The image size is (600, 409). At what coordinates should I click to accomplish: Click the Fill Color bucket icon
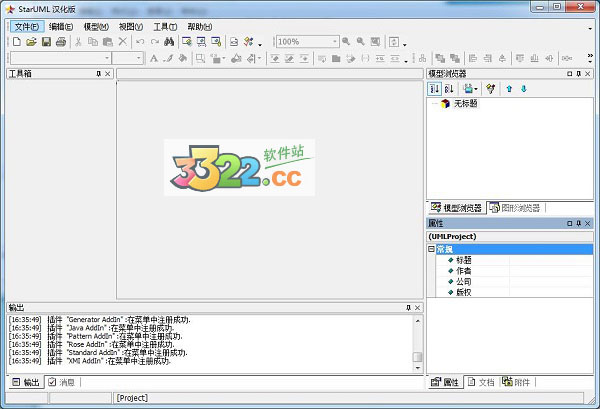point(183,59)
